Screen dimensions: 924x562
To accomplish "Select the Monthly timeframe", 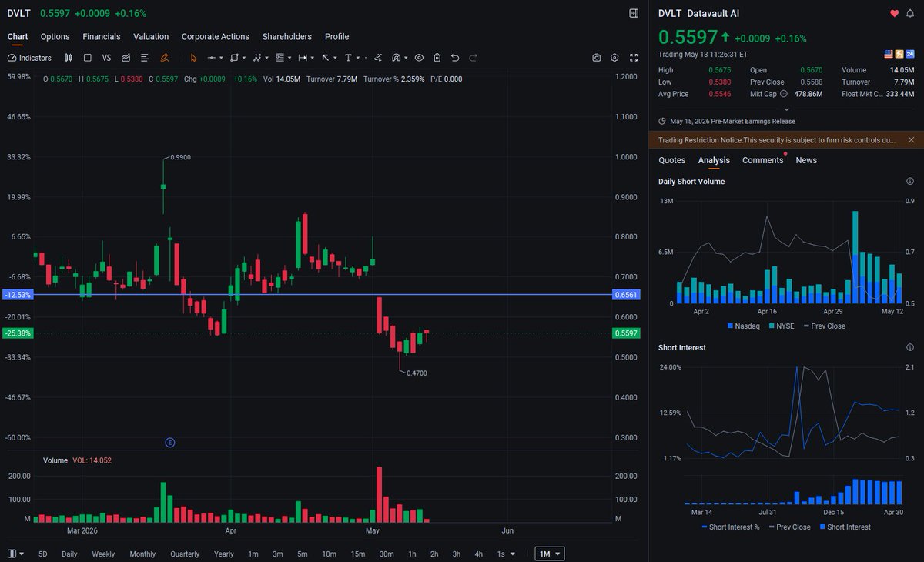I will pyautogui.click(x=142, y=554).
